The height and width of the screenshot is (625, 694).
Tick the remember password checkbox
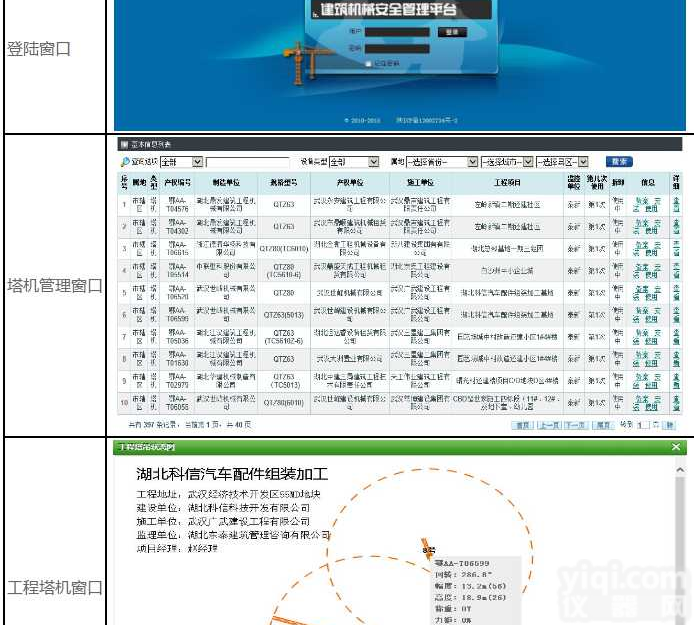coord(368,63)
